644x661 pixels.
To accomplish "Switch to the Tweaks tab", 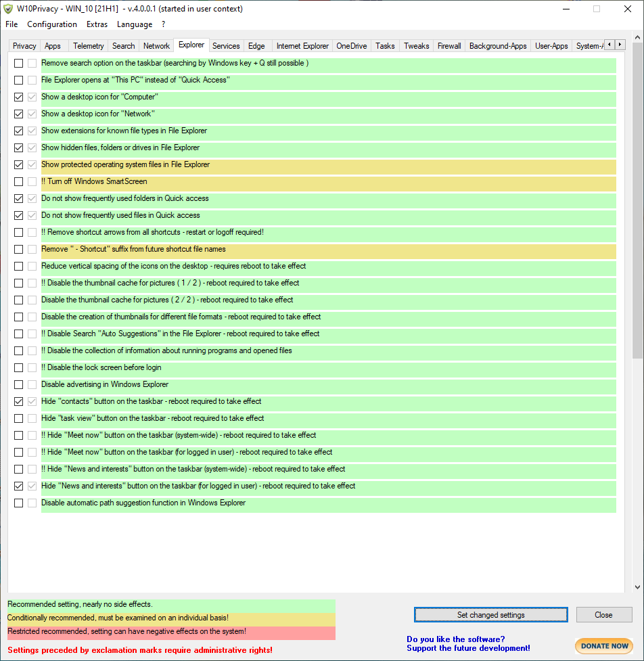I will pos(417,46).
